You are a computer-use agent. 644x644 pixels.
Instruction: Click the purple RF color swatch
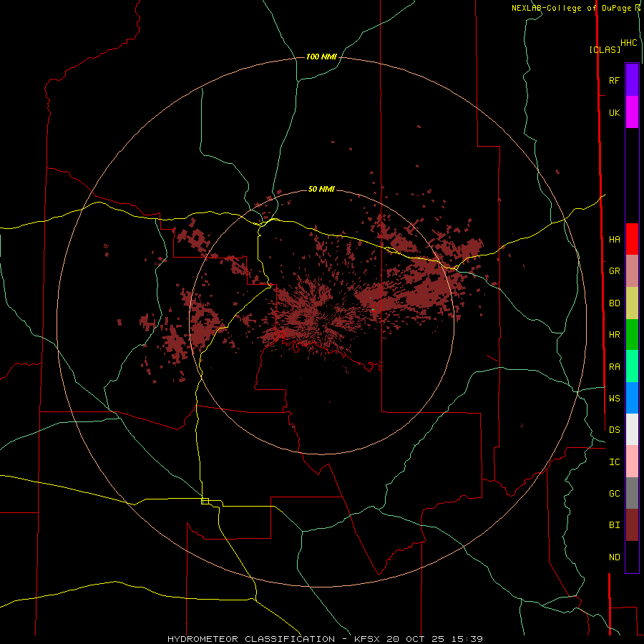pyautogui.click(x=632, y=80)
